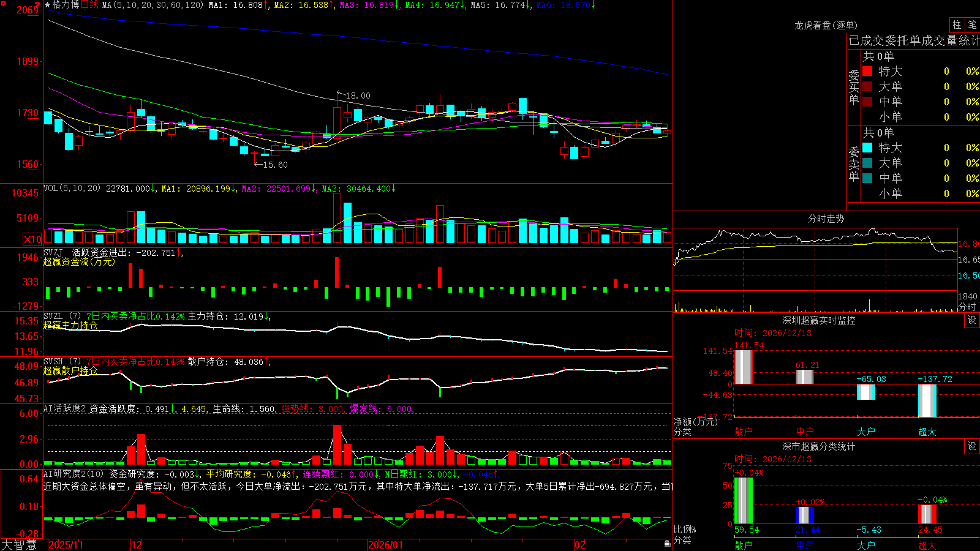Click the dark red 大单 buy-order swatch
Screen dimensions: 980x551
tap(867, 86)
